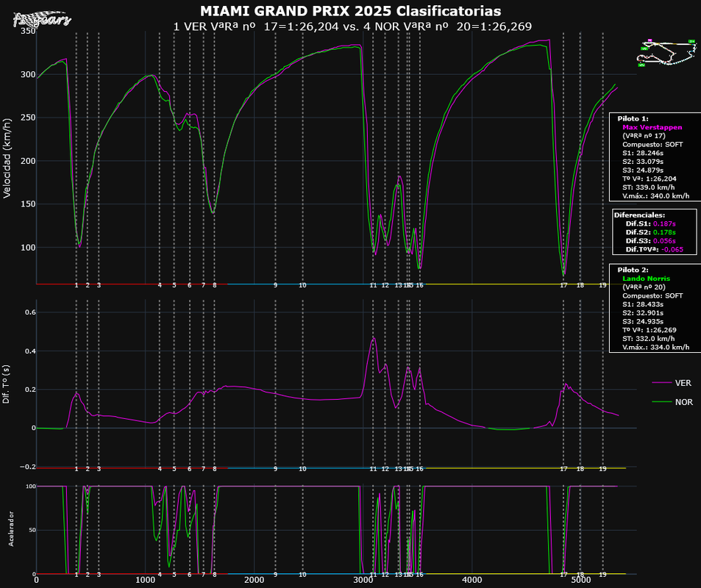The width and height of the screenshot is (701, 588).
Task: Click the 'Piloto 2:' heading
Action: (633, 270)
